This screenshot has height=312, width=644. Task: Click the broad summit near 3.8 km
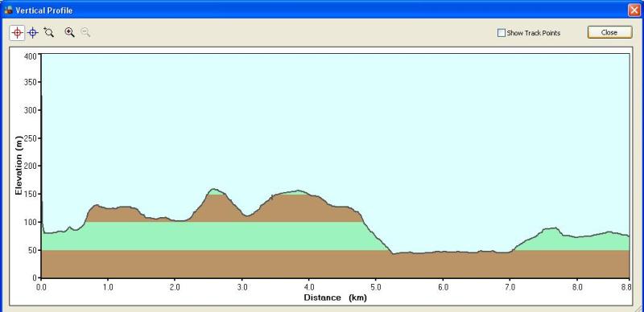tap(297, 191)
